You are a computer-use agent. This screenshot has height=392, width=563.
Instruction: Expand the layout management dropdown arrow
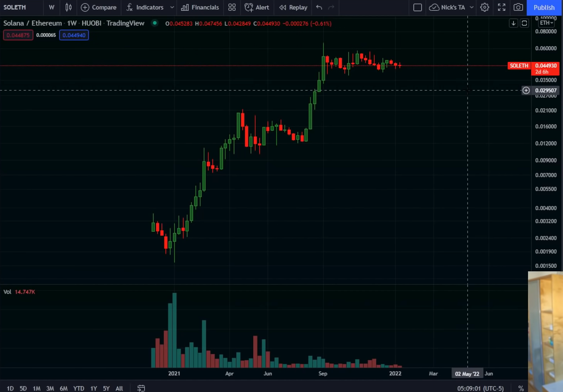(472, 7)
